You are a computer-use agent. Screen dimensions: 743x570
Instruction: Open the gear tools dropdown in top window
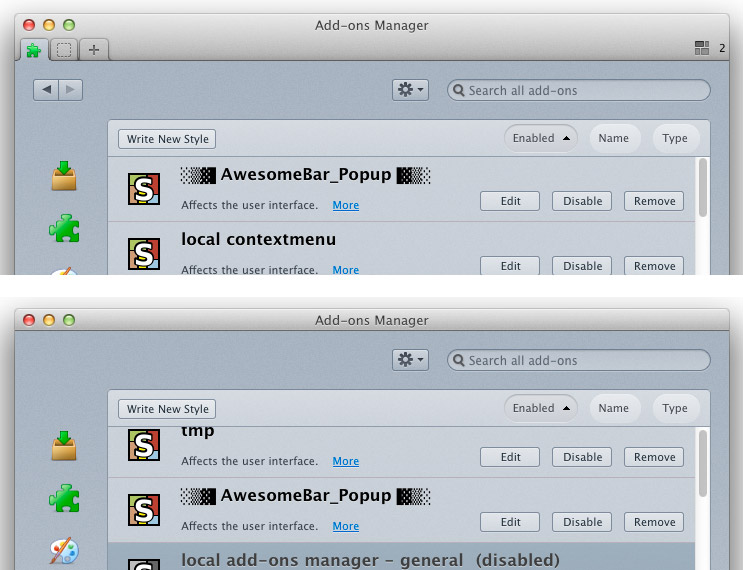(410, 90)
